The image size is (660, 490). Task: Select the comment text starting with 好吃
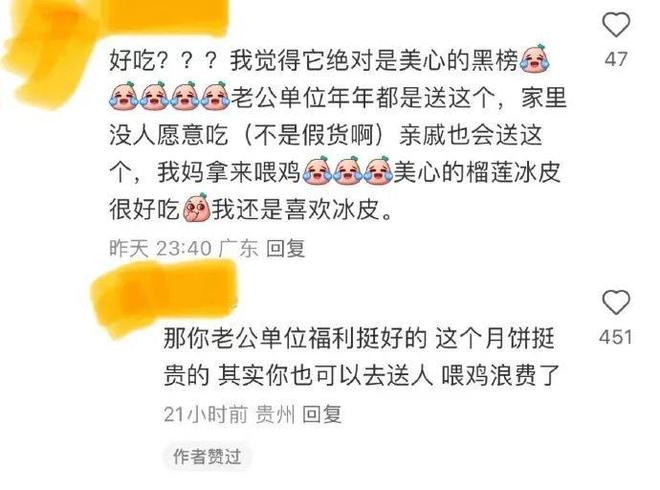[x=338, y=134]
